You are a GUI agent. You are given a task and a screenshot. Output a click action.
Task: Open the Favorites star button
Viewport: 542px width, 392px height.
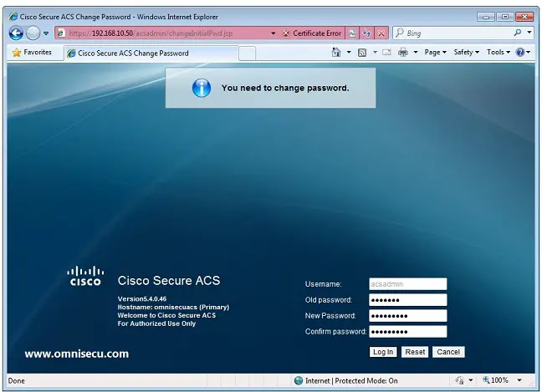click(32, 53)
